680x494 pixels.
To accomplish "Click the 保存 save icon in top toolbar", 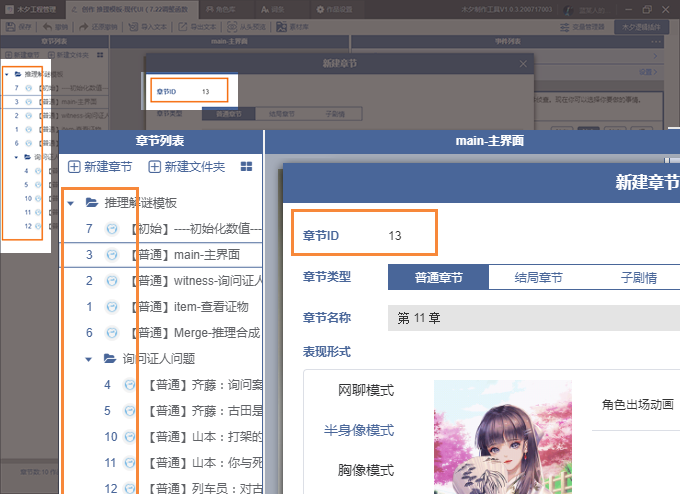I will coord(11,26).
